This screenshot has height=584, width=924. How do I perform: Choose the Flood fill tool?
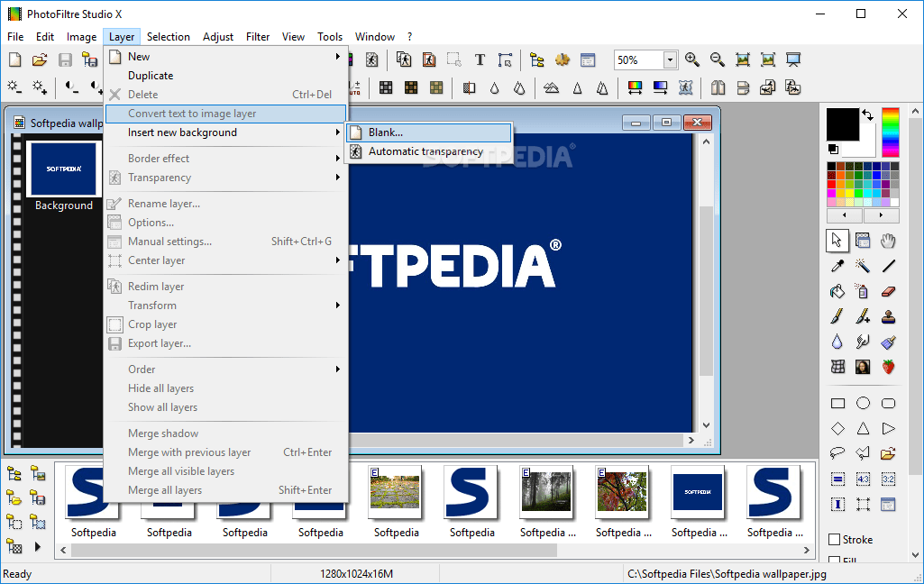837,291
